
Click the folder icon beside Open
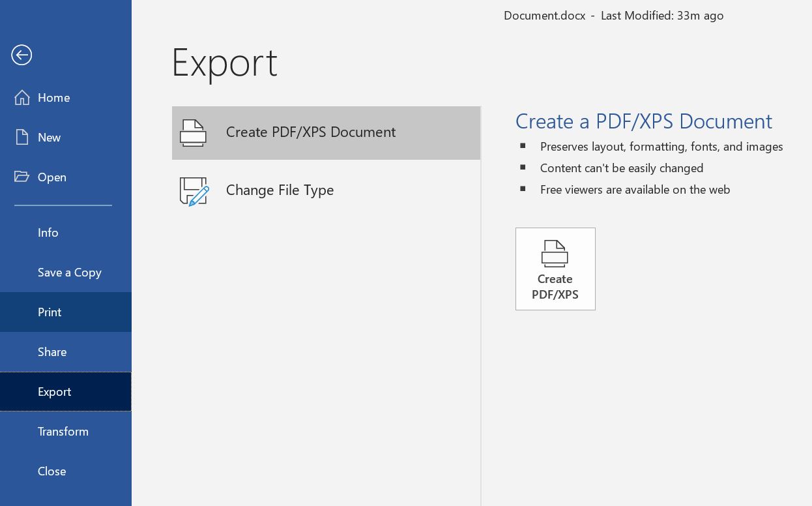[22, 177]
